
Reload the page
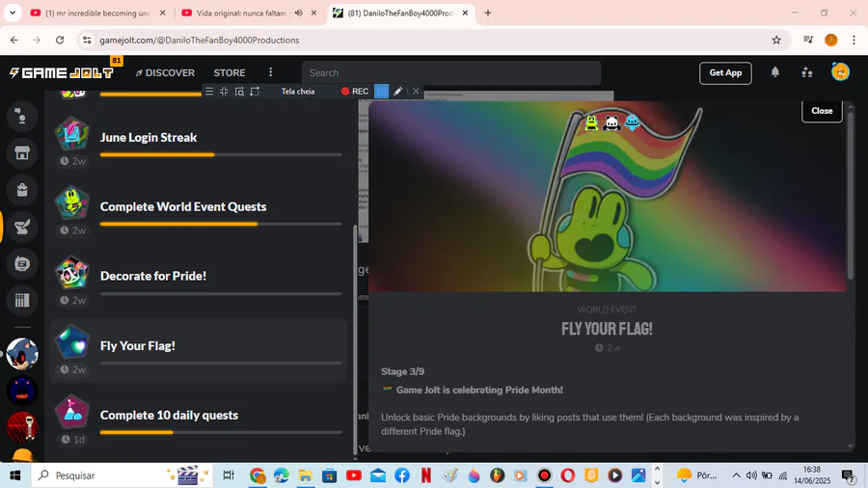point(60,40)
